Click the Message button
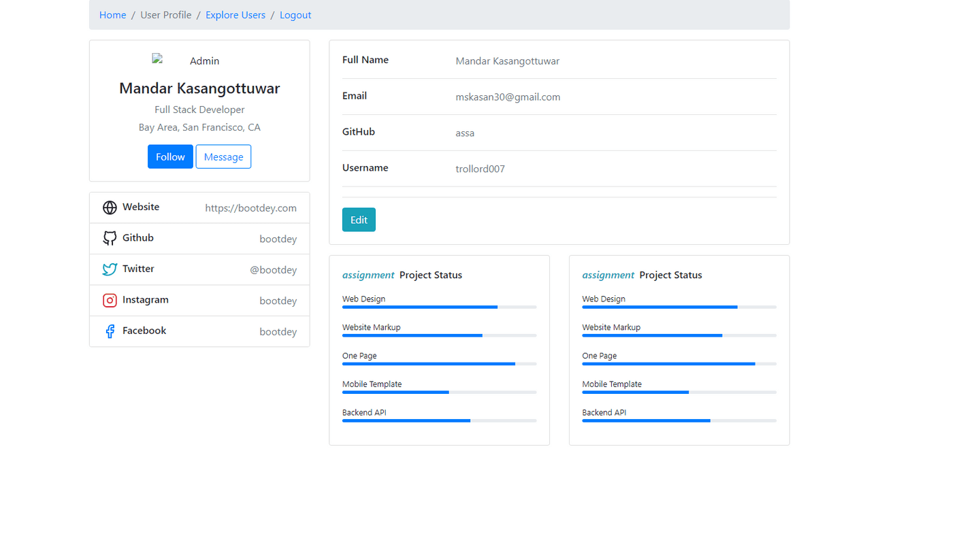The height and width of the screenshot is (534, 980). tap(223, 156)
